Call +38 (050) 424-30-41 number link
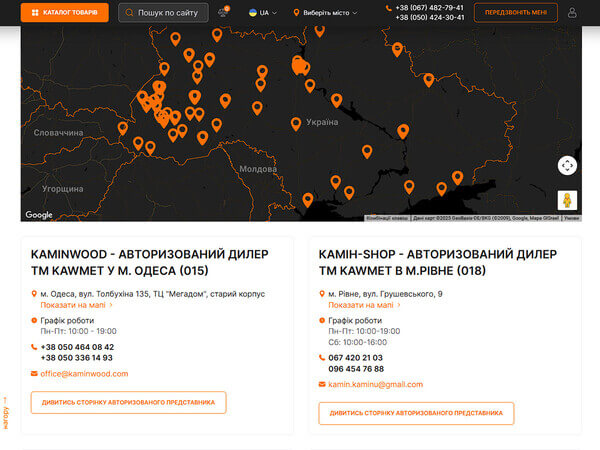This screenshot has height=450, width=600. [x=429, y=18]
